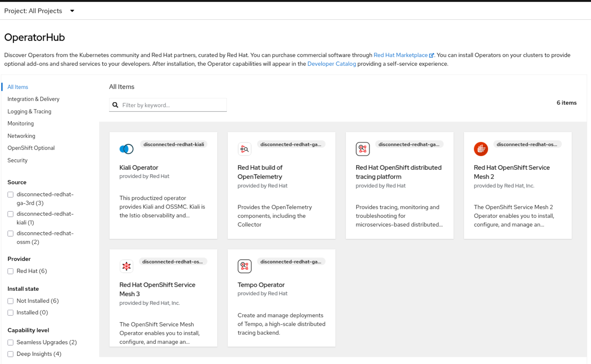Check the Red Hat provider filter
Screen dimensions: 591x364
(x=11, y=271)
